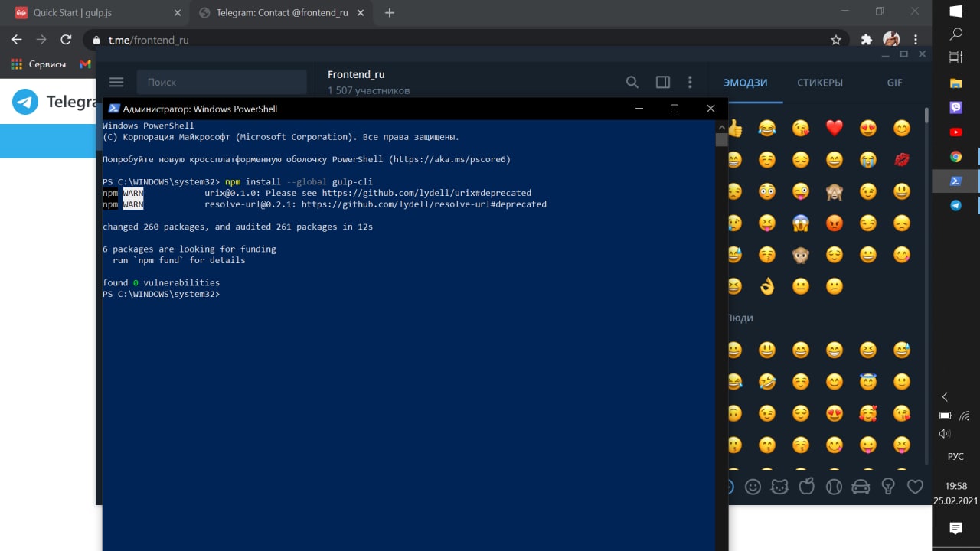Open the Telegram hamburger menu
Screen dimensions: 980x551
pyautogui.click(x=116, y=82)
